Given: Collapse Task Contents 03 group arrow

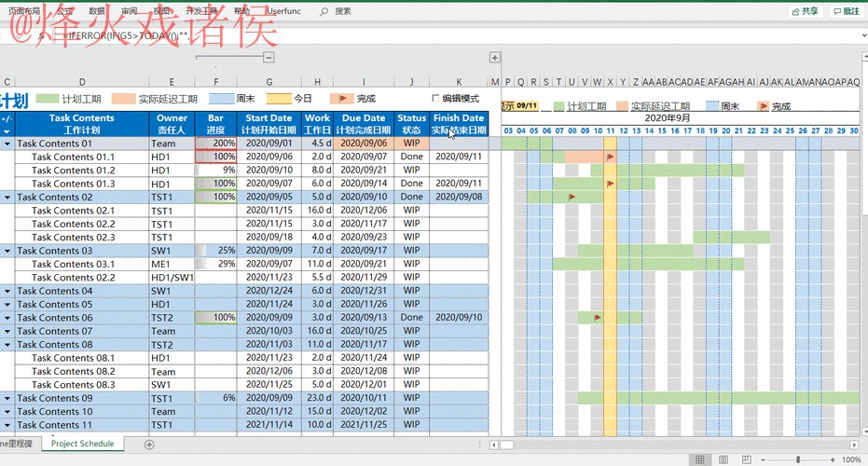Looking at the screenshot, I should tap(7, 252).
